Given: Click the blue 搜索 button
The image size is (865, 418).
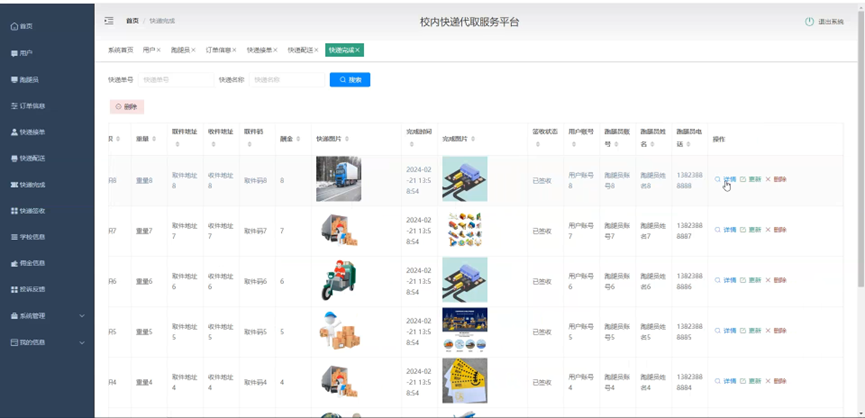Looking at the screenshot, I should tap(350, 80).
